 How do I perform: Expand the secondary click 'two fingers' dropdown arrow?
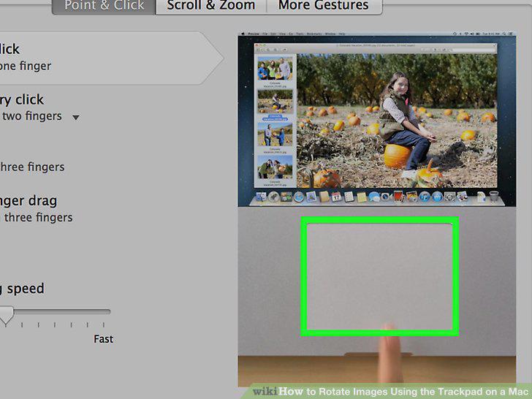[76, 118]
